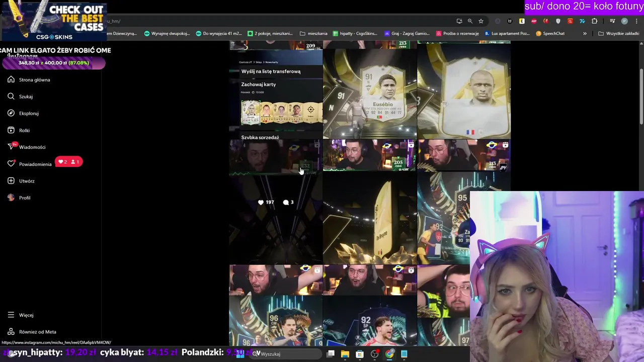
Task: Open Task View on the taskbar
Action: point(331,354)
